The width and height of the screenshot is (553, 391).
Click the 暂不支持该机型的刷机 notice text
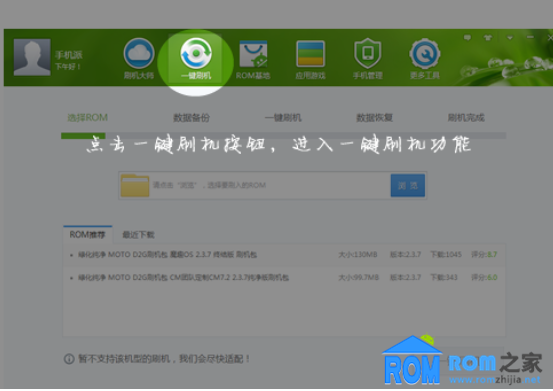pyautogui.click(x=164, y=359)
